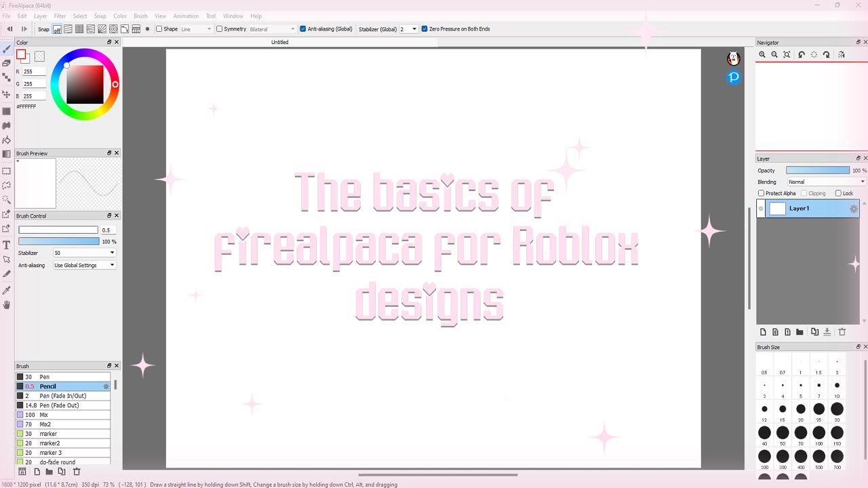Select the transparent color swatch
Image resolution: width=868 pixels, height=488 pixels.
[39, 57]
